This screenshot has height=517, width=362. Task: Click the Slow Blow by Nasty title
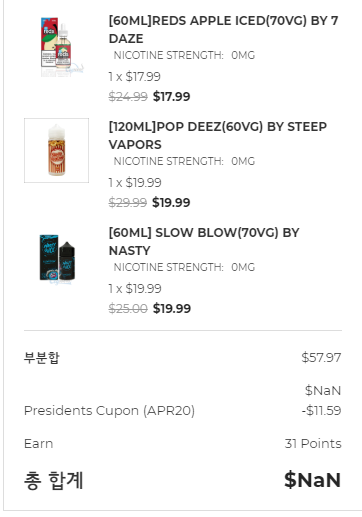tap(204, 242)
